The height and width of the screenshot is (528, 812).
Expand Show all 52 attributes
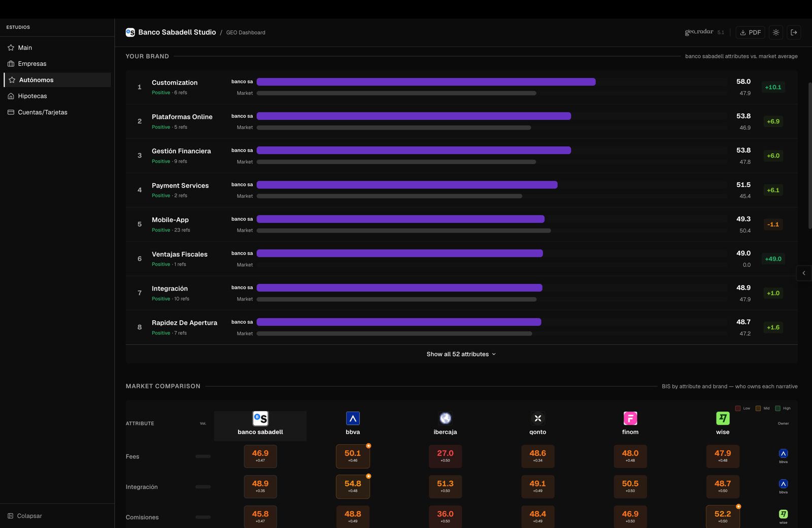pyautogui.click(x=461, y=354)
